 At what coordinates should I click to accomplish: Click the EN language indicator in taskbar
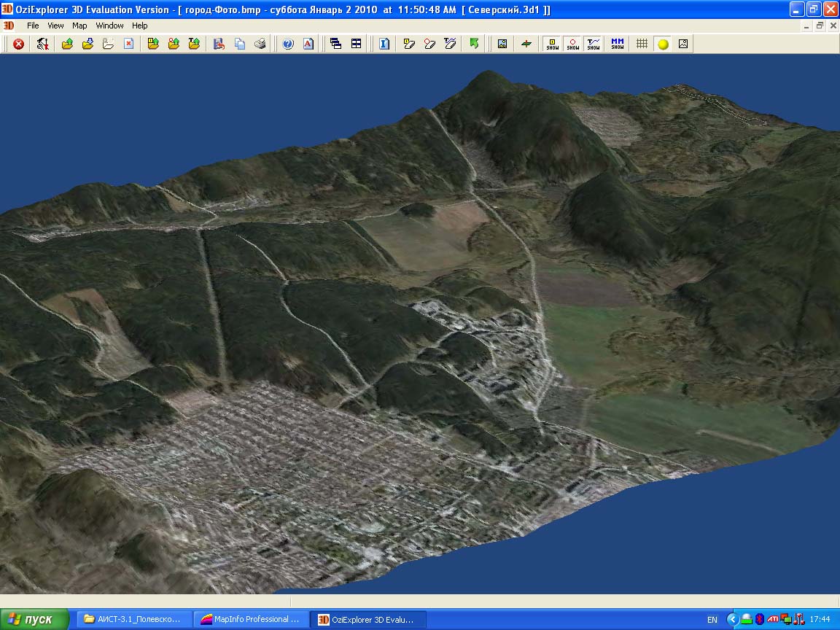coord(712,620)
